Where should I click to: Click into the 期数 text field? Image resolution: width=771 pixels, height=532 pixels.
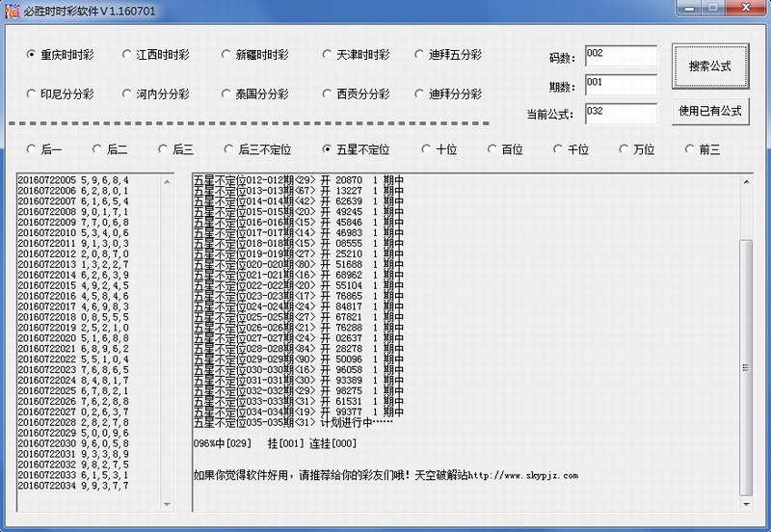point(620,84)
